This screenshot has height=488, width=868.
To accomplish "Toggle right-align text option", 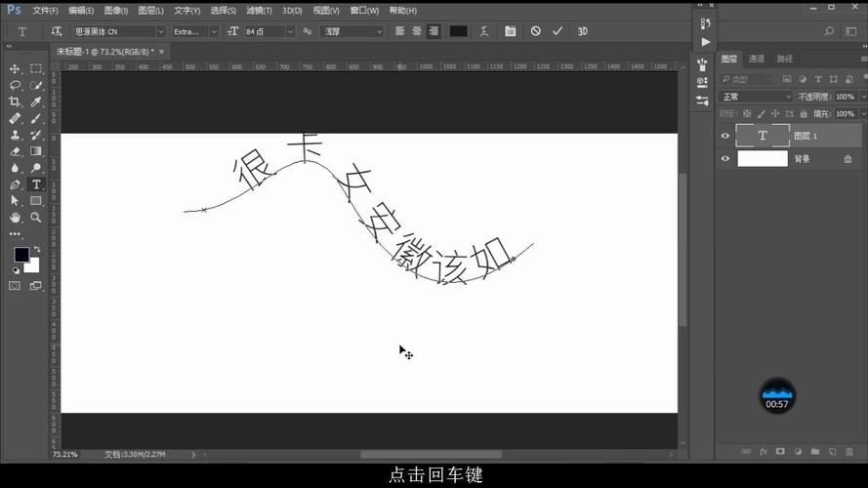I will 434,31.
